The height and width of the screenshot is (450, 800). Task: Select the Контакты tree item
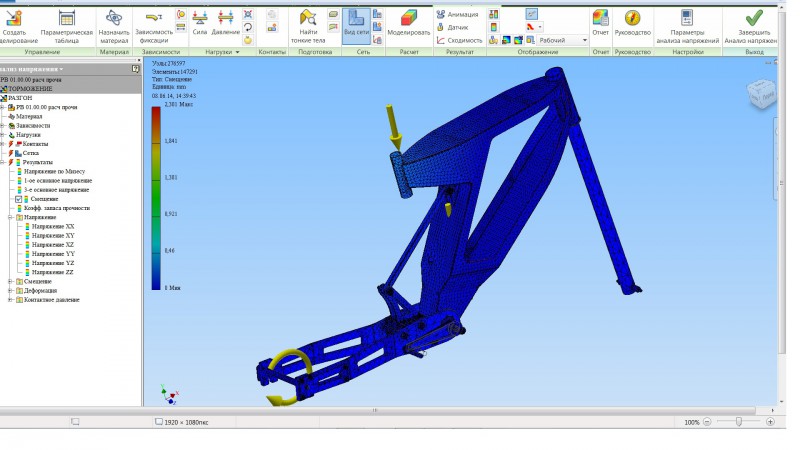(x=35, y=144)
